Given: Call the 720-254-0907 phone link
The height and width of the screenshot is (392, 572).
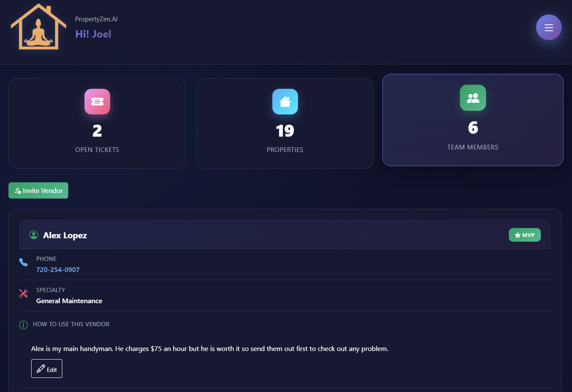Looking at the screenshot, I should (x=58, y=270).
